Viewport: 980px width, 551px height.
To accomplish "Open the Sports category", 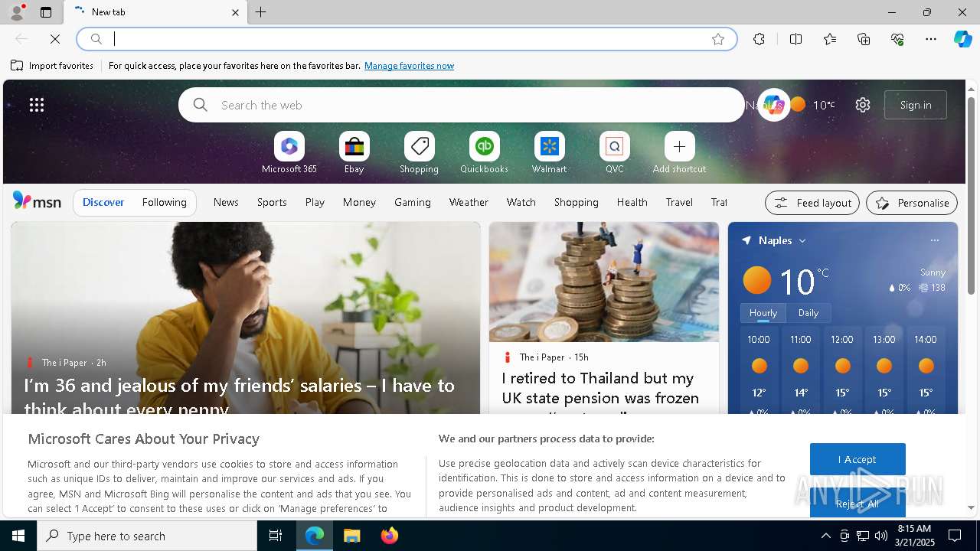I will pyautogui.click(x=272, y=202).
